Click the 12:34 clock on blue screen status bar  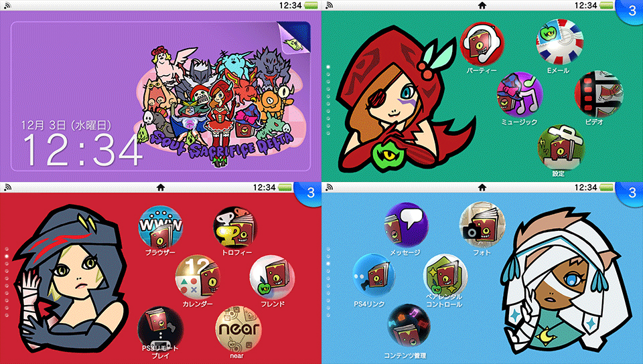tap(585, 187)
